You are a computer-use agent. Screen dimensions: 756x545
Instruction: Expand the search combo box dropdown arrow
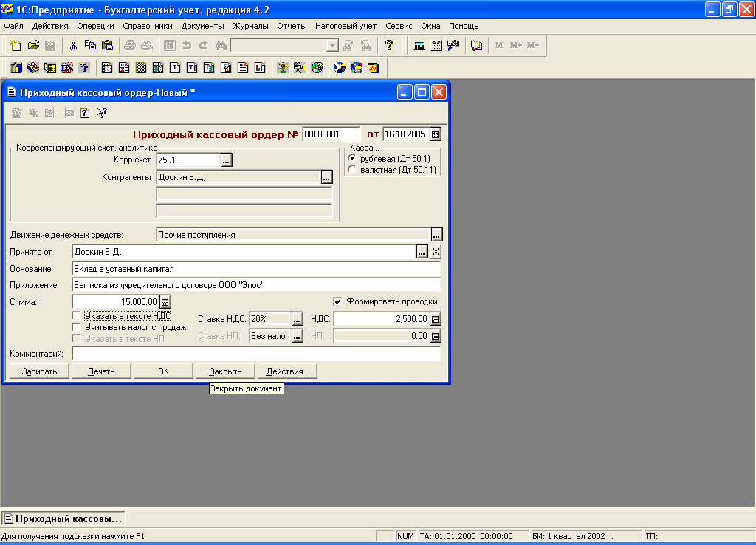(332, 46)
